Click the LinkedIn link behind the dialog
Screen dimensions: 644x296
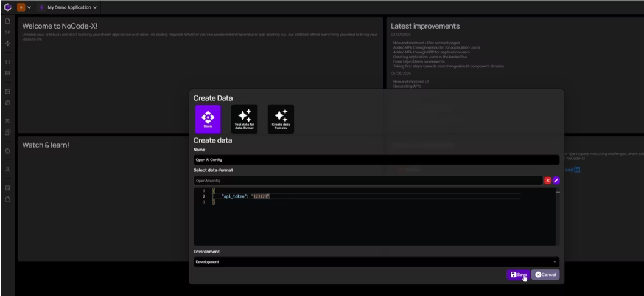[x=573, y=170]
